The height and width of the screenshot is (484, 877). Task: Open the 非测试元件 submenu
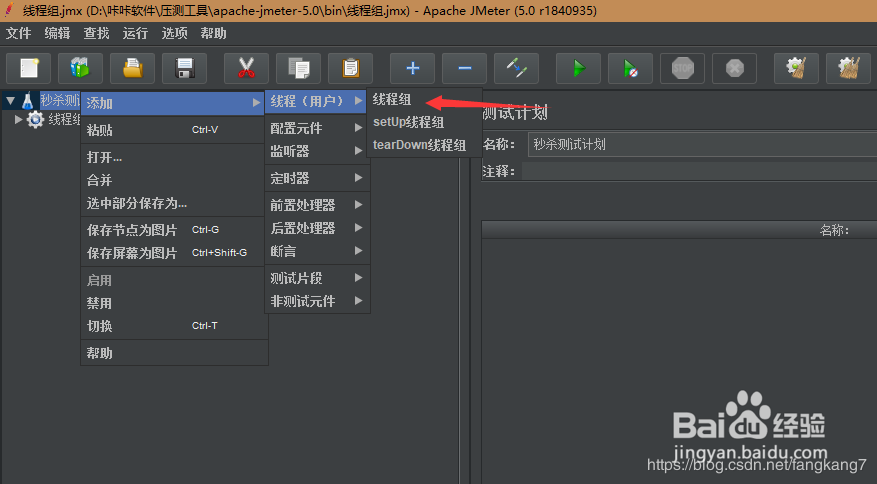tap(317, 301)
